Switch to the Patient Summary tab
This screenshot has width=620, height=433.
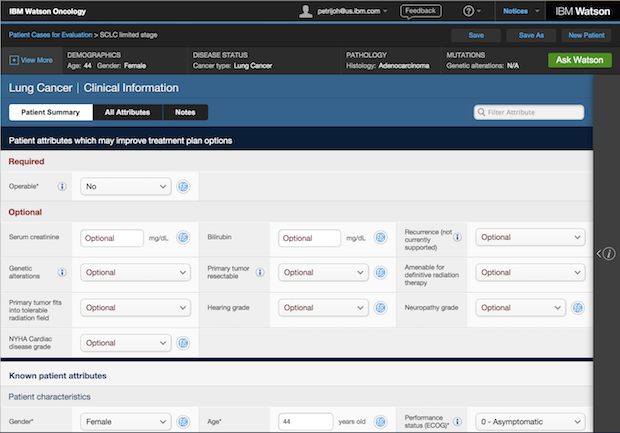click(51, 112)
